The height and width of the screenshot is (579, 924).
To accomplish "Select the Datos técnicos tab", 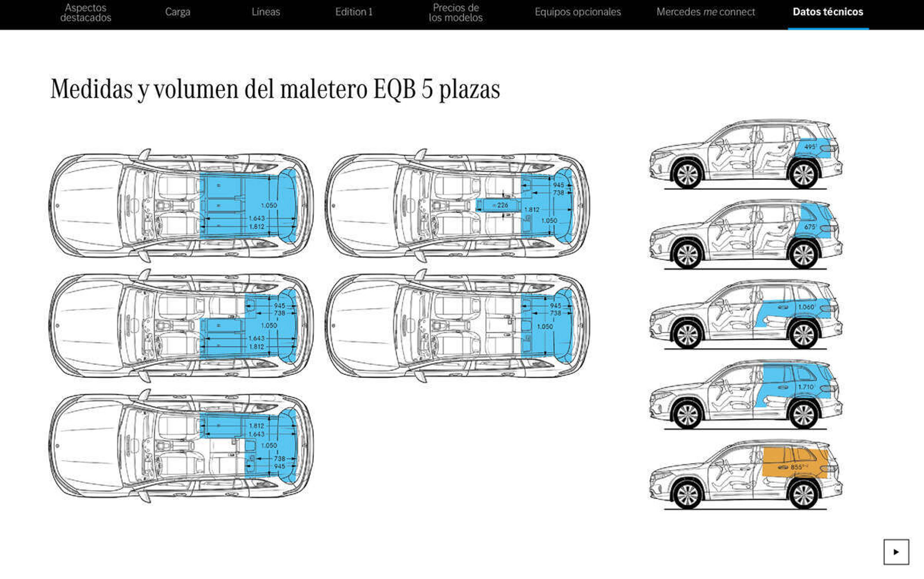I will click(x=828, y=12).
